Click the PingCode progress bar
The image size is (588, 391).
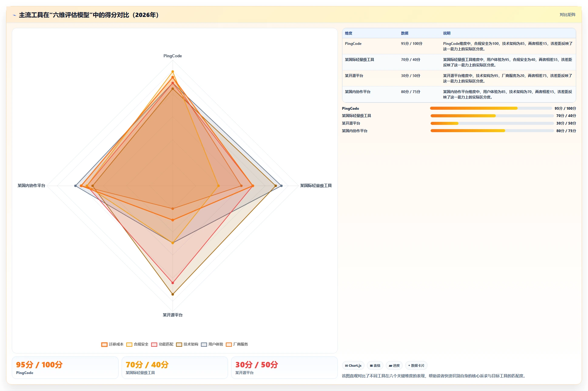click(491, 108)
